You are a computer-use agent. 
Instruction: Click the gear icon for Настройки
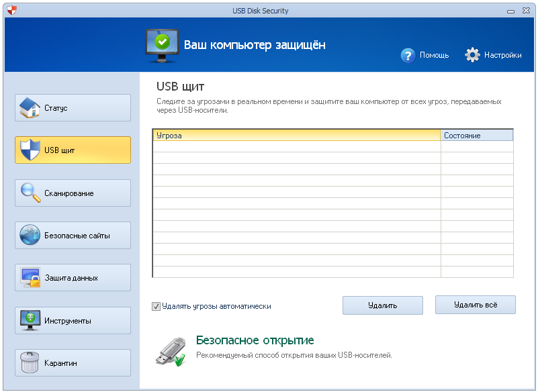[472, 55]
